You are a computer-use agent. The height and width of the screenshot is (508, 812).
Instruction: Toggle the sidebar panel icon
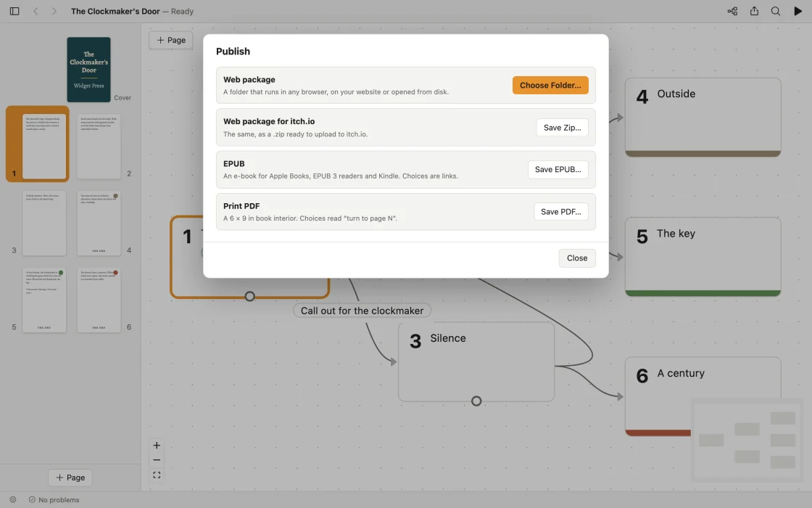click(x=14, y=11)
